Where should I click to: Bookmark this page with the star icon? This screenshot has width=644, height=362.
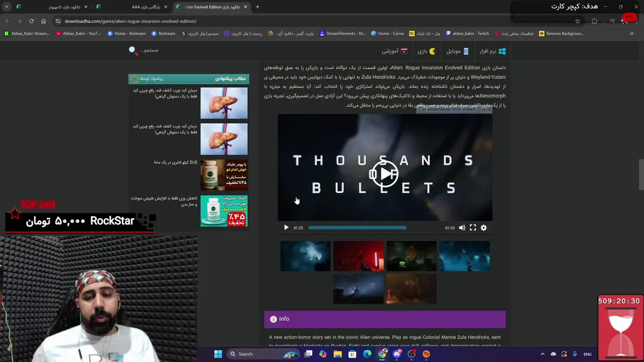pyautogui.click(x=577, y=21)
